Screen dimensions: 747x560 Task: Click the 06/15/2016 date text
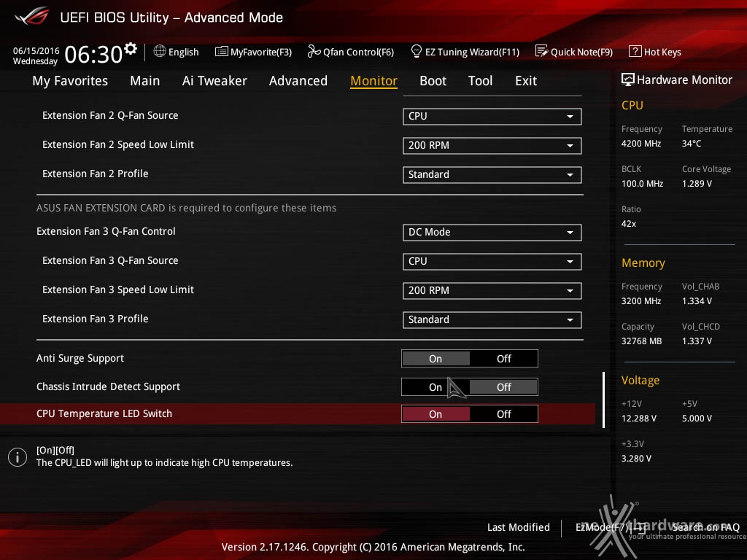36,50
